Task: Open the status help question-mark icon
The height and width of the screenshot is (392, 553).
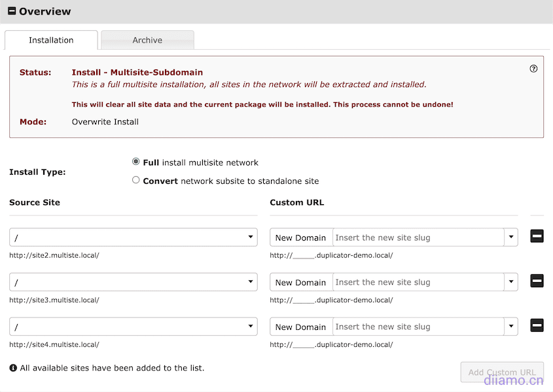Action: pyautogui.click(x=533, y=69)
